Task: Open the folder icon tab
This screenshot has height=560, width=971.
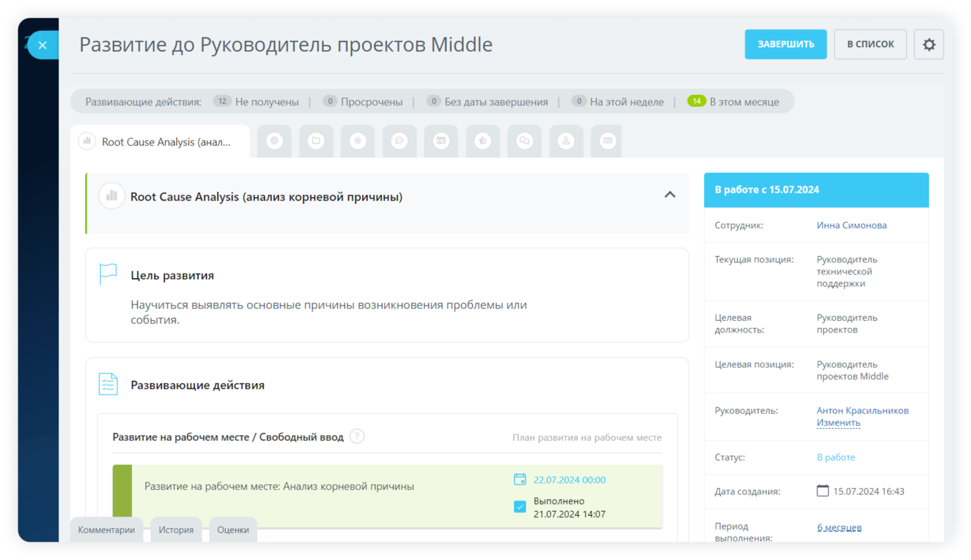Action: [x=316, y=141]
